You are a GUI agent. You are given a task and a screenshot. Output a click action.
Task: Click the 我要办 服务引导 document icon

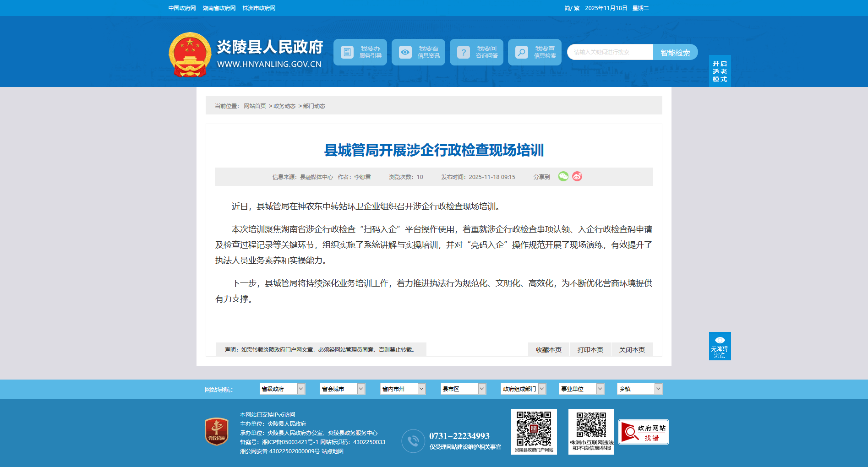(347, 52)
